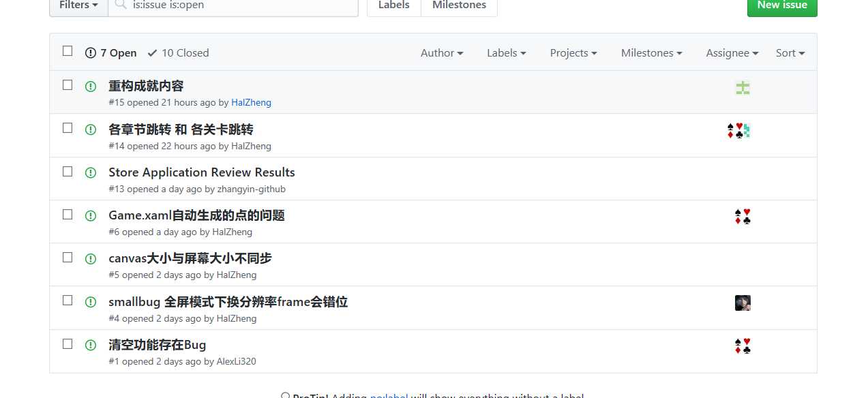Open the Author filter dropdown

[x=442, y=52]
